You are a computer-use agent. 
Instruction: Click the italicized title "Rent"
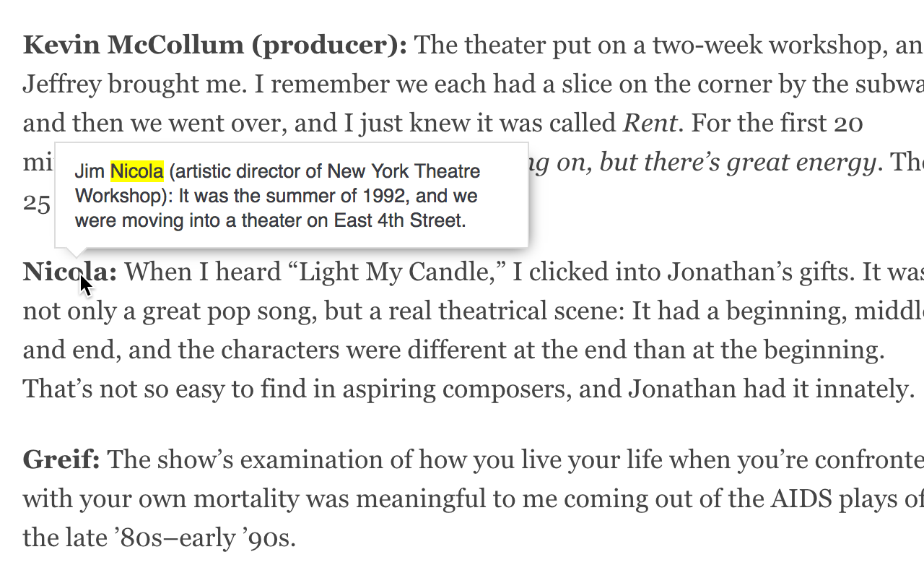(x=650, y=124)
